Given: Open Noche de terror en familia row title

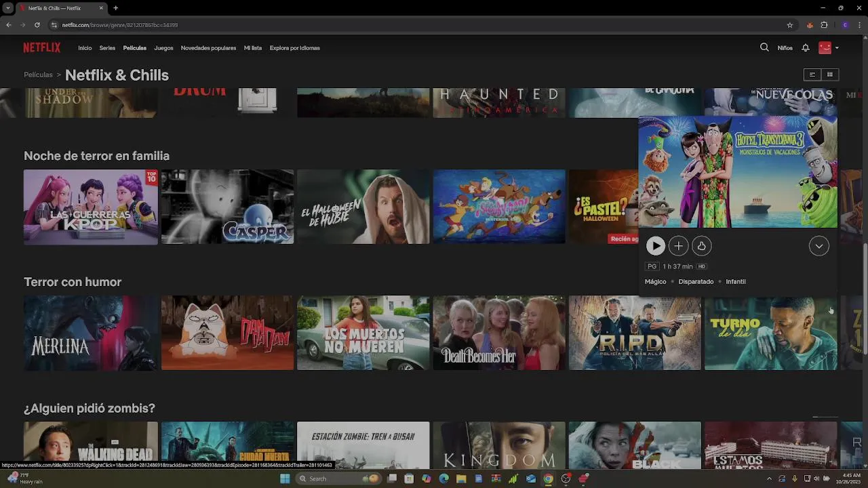Looking at the screenshot, I should 96,156.
